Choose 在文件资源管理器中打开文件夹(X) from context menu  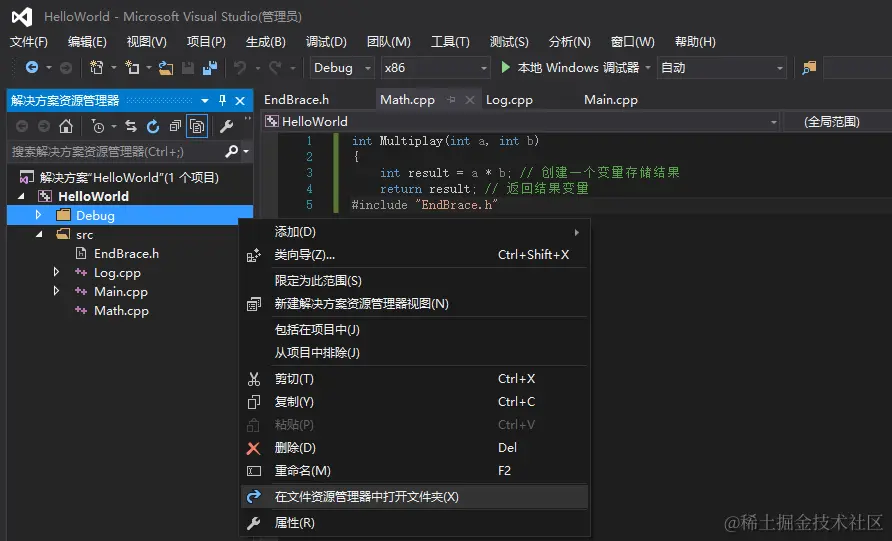pyautogui.click(x=415, y=497)
